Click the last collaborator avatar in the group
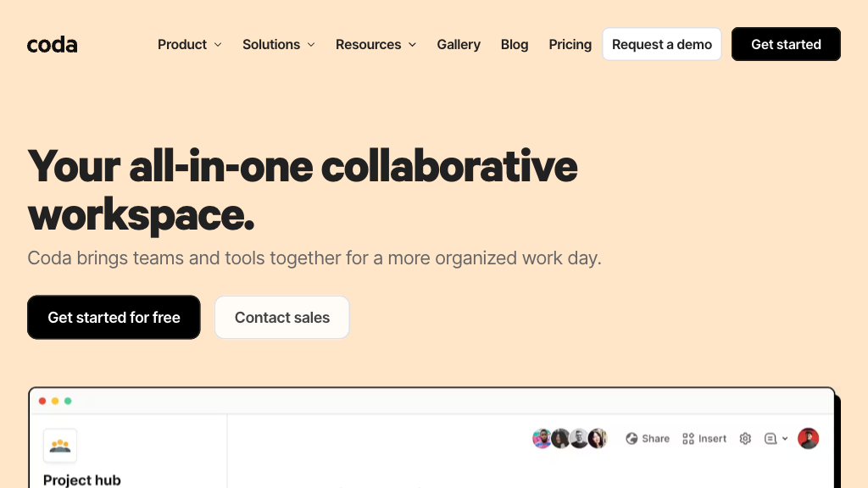868x488 pixels. (598, 438)
